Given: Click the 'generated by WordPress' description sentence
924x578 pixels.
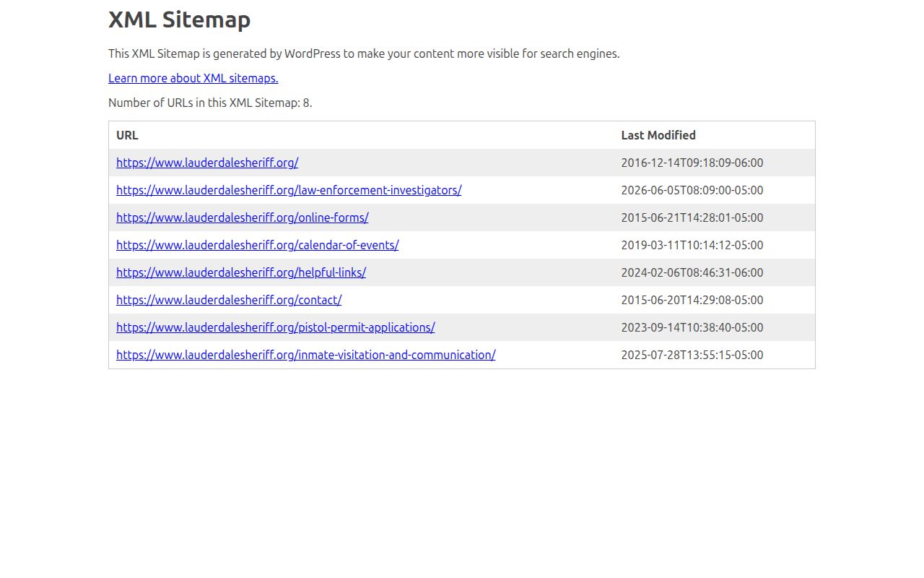Looking at the screenshot, I should click(364, 53).
